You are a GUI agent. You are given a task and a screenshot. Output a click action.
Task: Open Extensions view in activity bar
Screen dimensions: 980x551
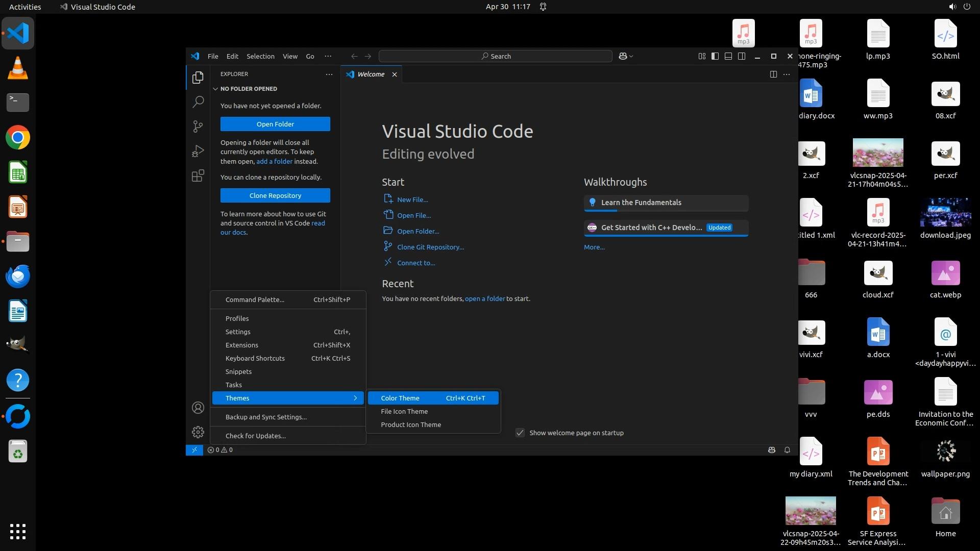coord(198,176)
